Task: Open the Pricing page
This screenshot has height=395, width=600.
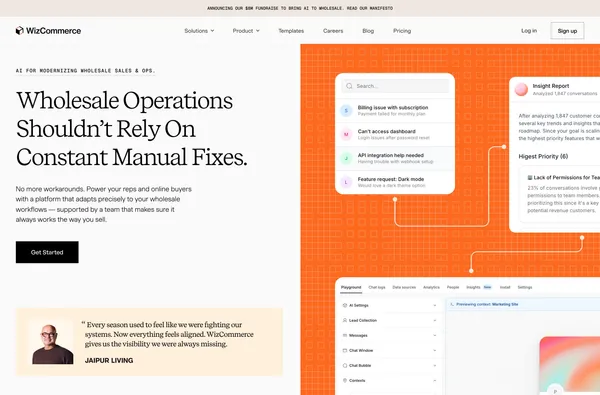Action: click(x=402, y=31)
